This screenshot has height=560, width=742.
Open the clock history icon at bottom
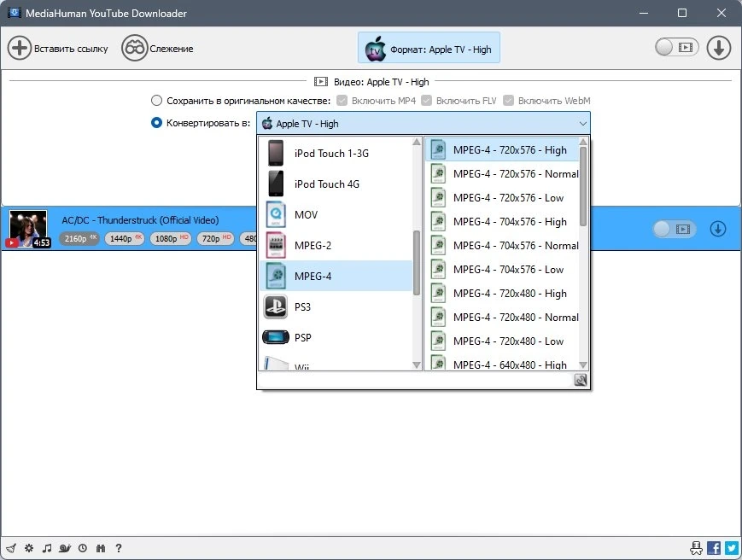tap(83, 548)
